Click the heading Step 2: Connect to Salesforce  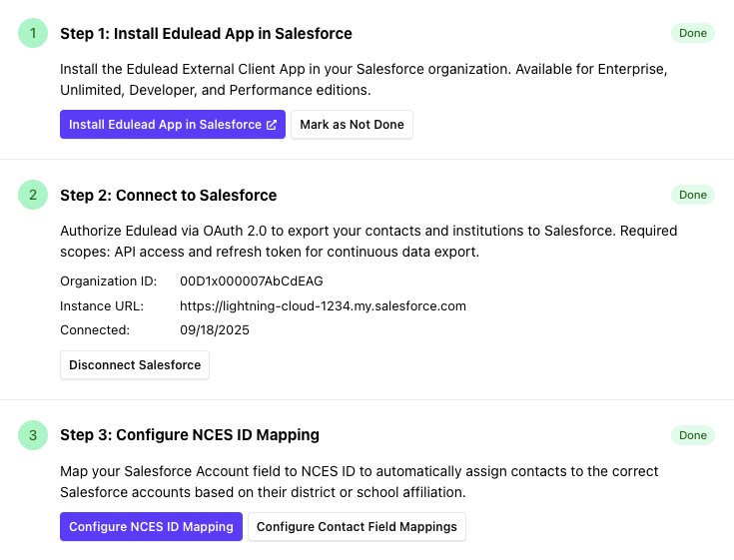(x=169, y=195)
